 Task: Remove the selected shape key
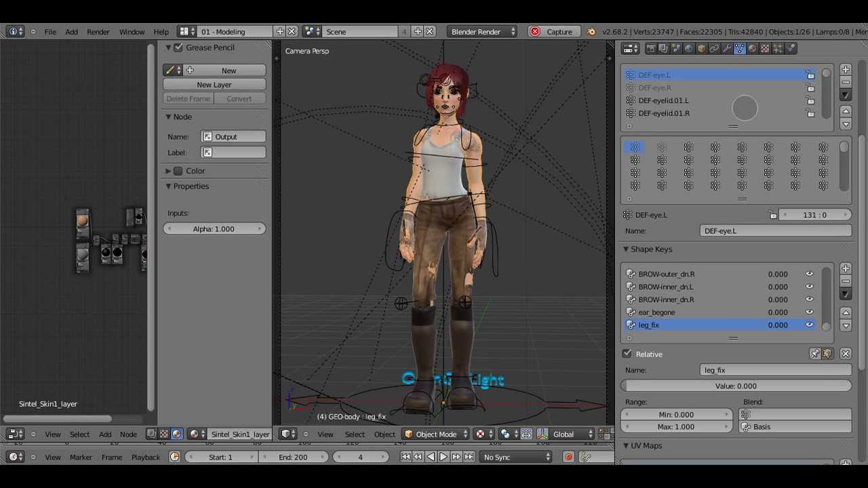tap(846, 281)
